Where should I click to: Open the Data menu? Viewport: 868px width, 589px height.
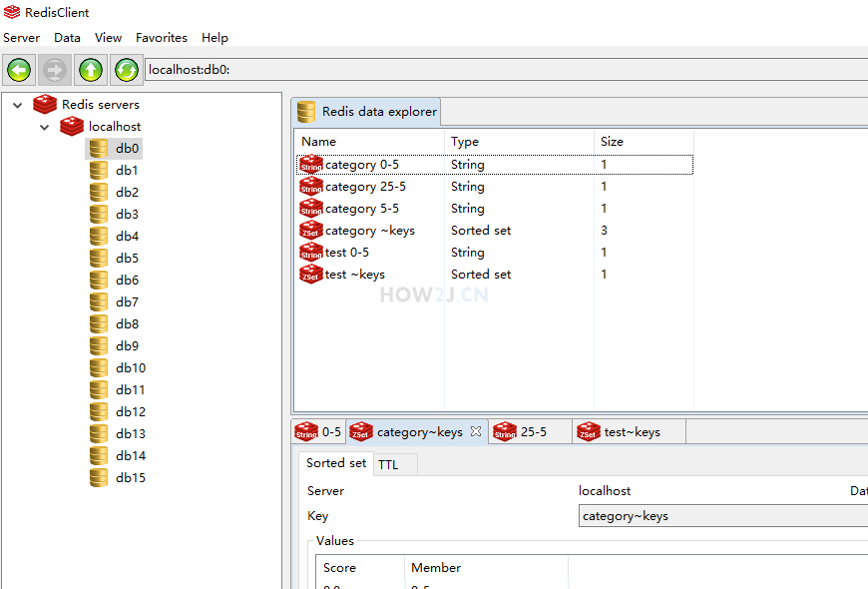[67, 38]
